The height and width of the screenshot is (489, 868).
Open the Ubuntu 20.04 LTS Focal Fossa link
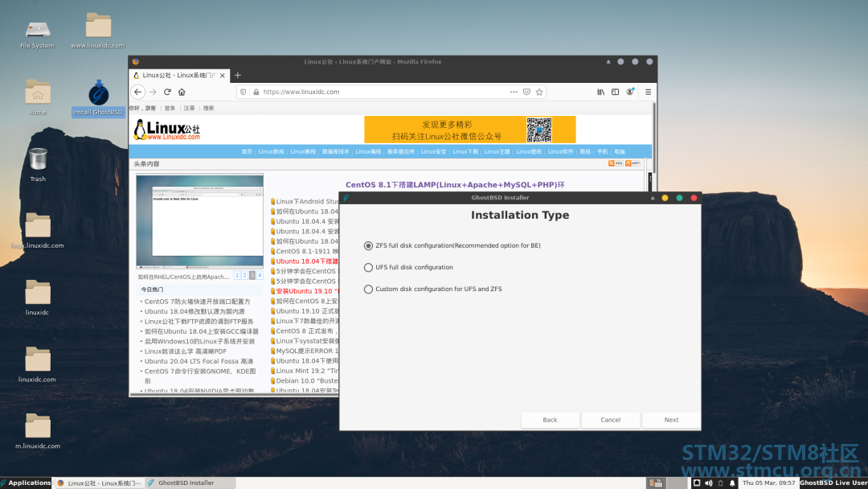[x=199, y=361]
